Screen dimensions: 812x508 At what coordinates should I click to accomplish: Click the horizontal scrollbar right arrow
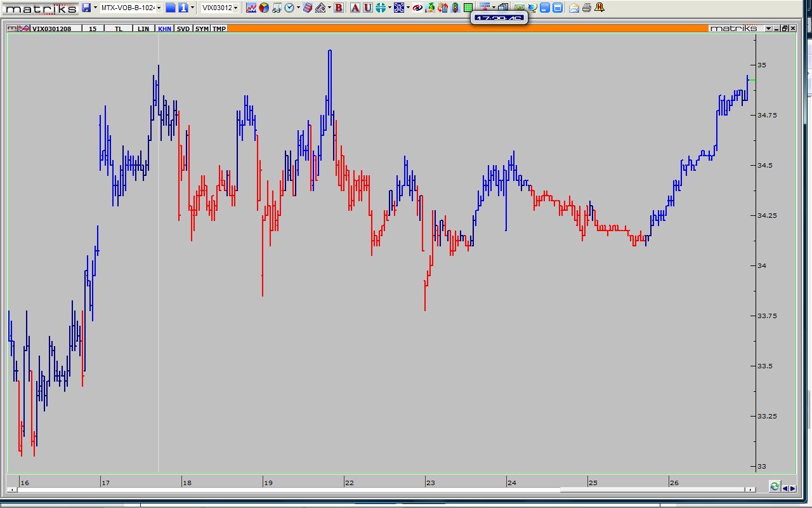pos(750,490)
